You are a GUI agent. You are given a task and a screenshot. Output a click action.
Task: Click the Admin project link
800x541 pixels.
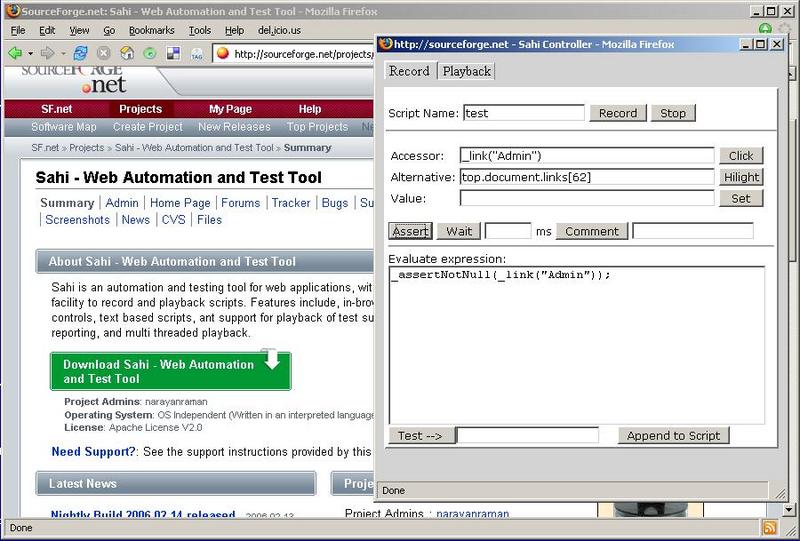[122, 203]
